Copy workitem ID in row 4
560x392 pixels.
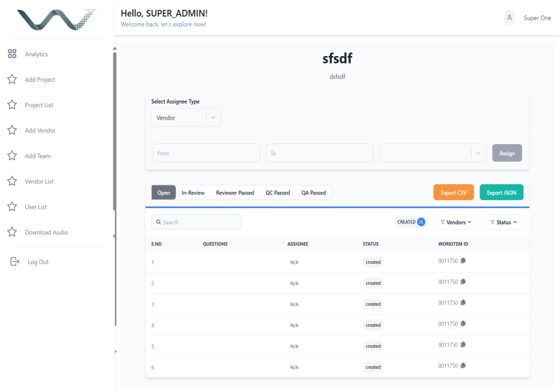click(x=463, y=324)
